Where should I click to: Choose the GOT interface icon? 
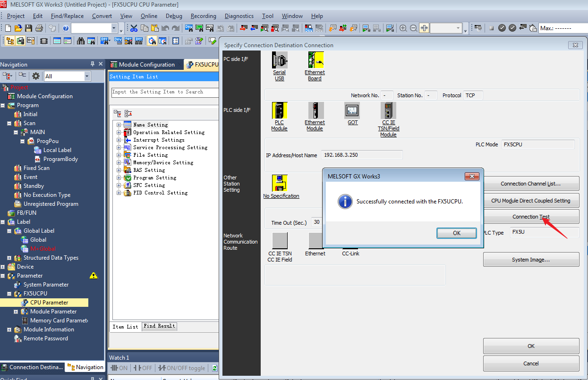coord(352,111)
